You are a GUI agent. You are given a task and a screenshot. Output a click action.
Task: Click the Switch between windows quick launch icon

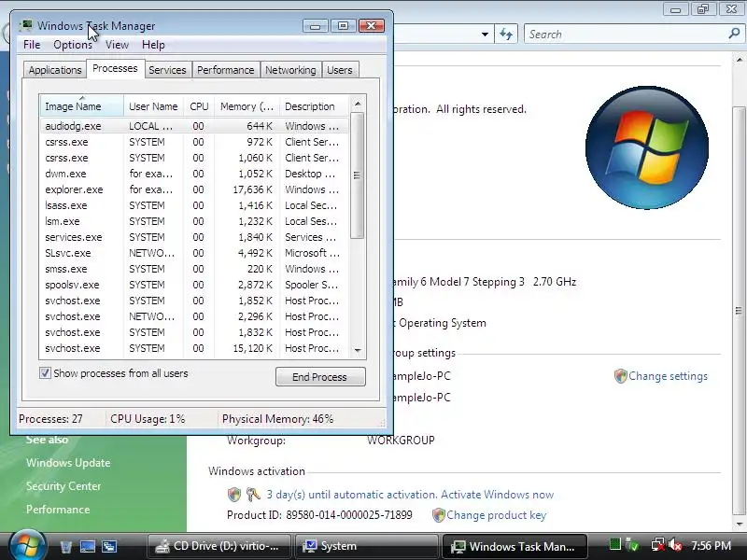tap(109, 546)
